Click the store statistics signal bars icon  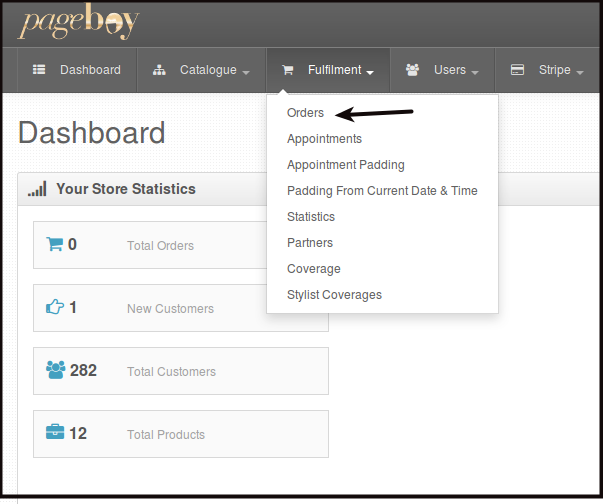37,189
